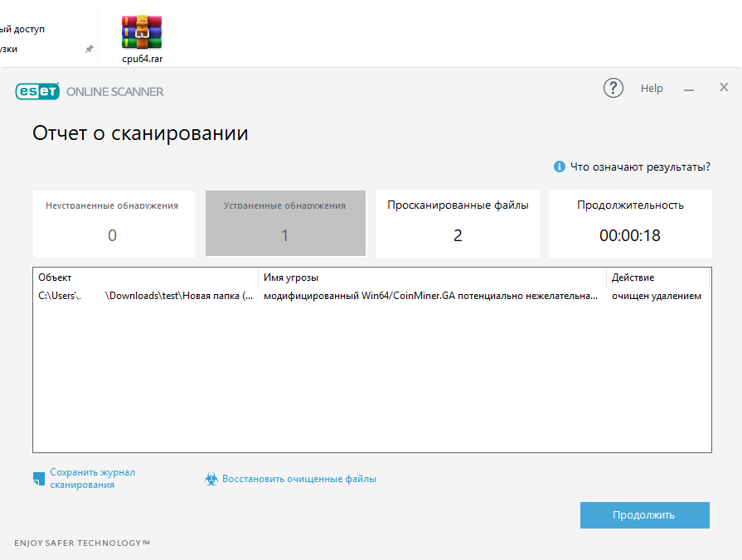Click the pin icon in Explorer sidebar
The width and height of the screenshot is (742, 560).
[89, 49]
